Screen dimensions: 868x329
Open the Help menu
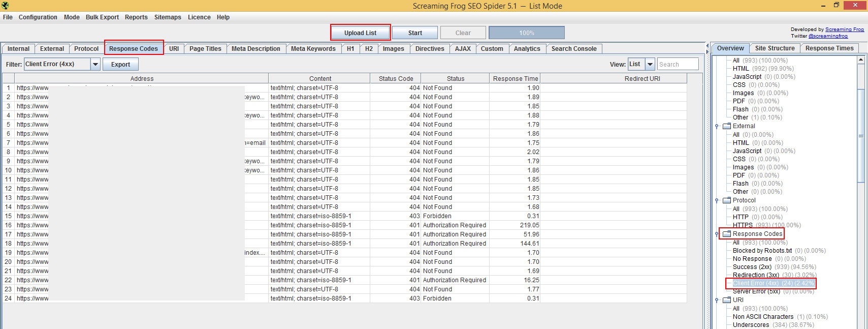tap(223, 17)
